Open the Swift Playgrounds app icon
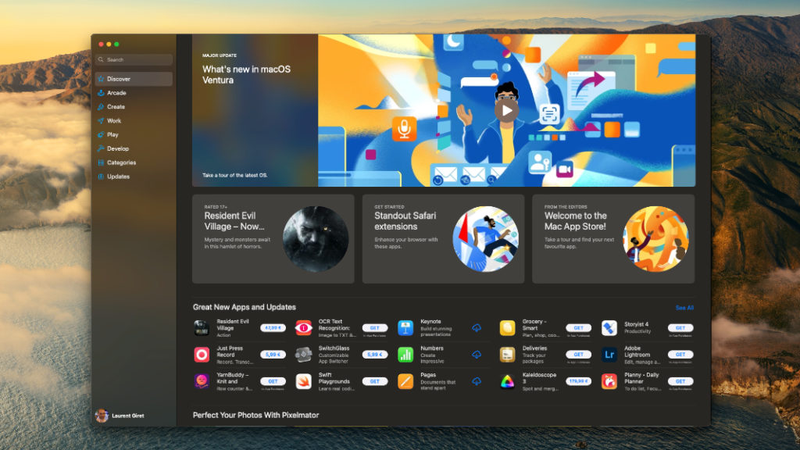 pos(304,381)
